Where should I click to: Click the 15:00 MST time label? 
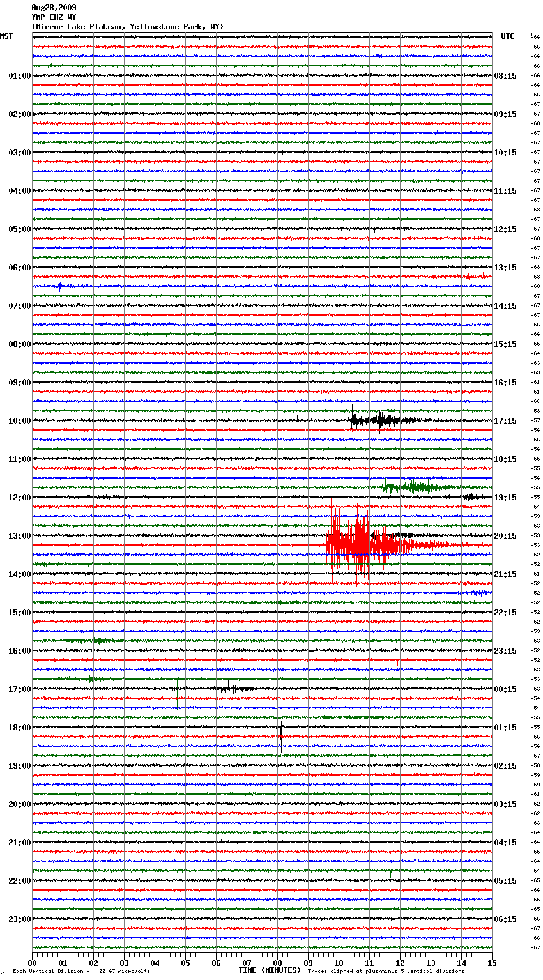click(20, 613)
